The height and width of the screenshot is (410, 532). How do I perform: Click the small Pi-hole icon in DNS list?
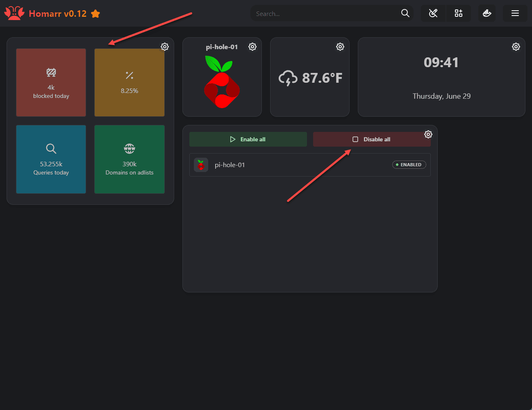click(x=201, y=165)
